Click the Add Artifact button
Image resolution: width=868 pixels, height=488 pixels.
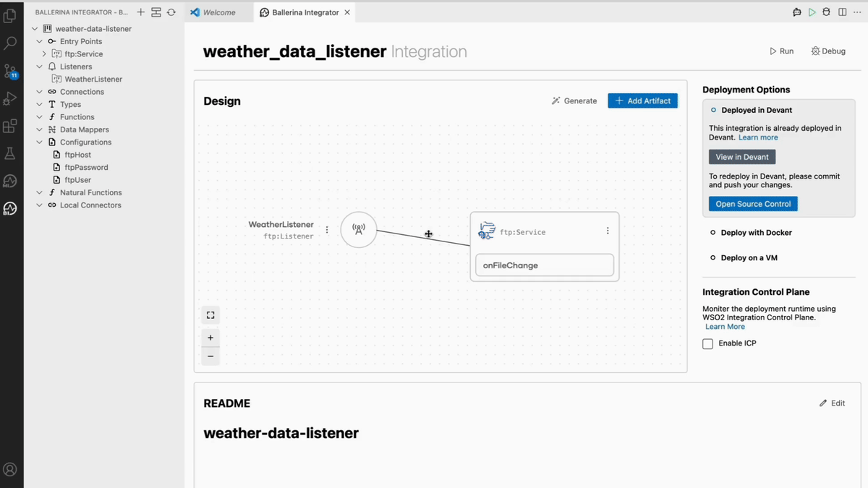[x=643, y=101]
